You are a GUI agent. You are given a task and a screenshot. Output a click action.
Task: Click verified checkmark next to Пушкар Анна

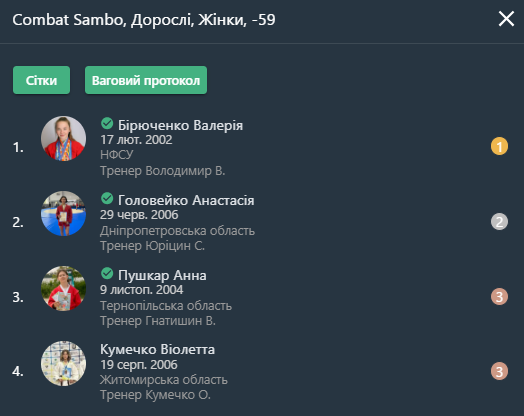point(107,273)
